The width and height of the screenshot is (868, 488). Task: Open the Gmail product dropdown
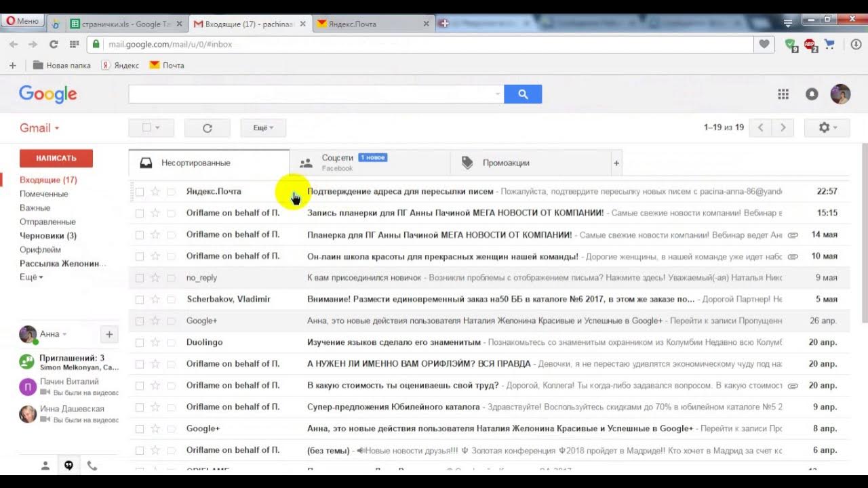[x=39, y=127]
